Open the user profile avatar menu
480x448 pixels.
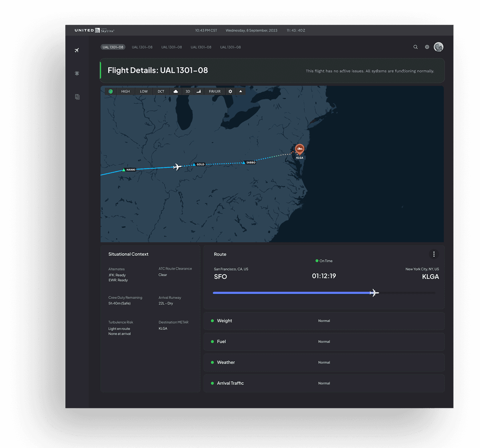(x=438, y=47)
